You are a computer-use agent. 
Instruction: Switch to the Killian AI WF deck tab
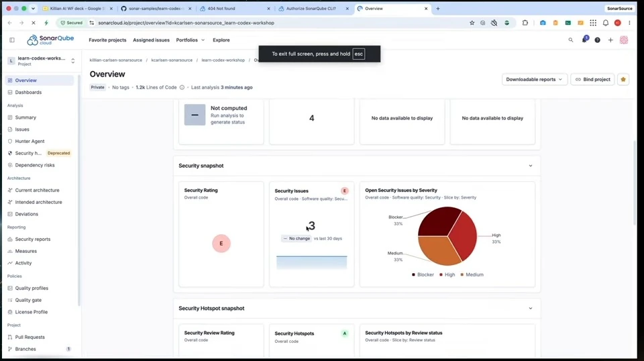77,8
